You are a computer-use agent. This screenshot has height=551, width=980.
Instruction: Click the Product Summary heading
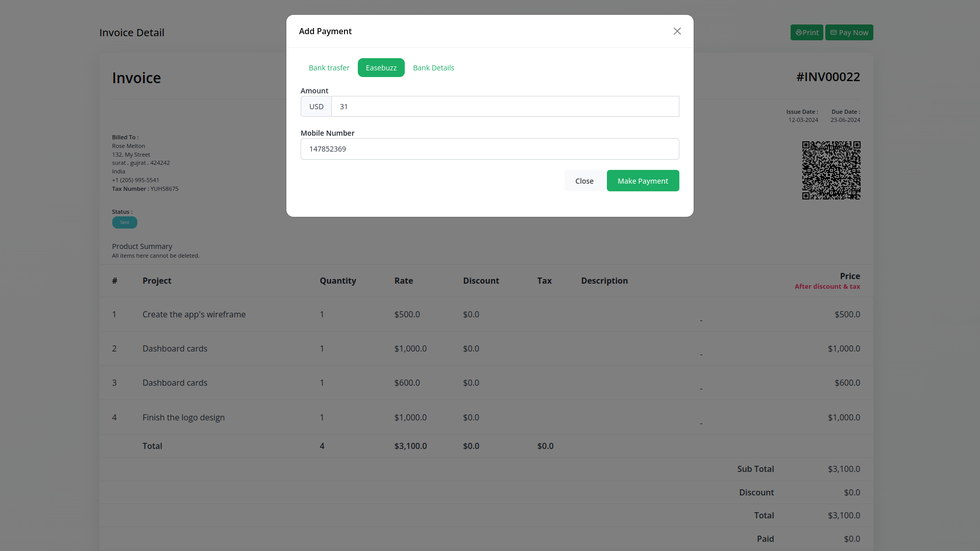(142, 246)
